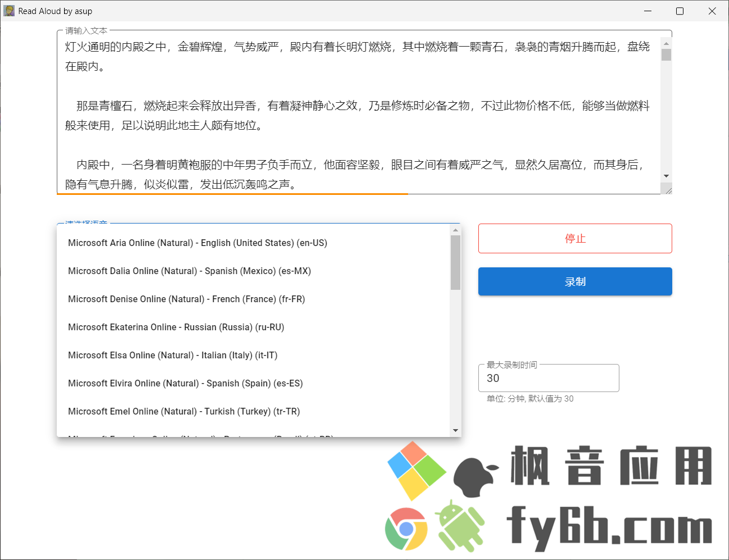
Task: Select Microsoft Ekaterina Online Russian voice
Action: (253, 327)
